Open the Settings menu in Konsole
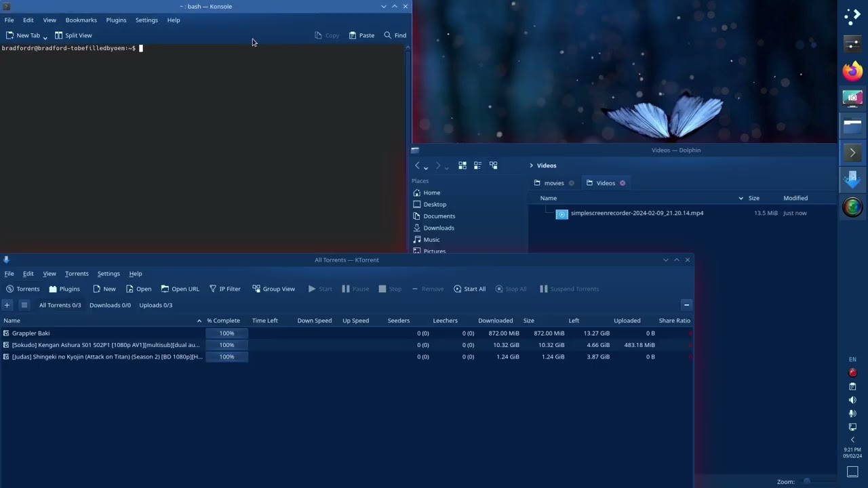The image size is (868, 488). point(146,20)
